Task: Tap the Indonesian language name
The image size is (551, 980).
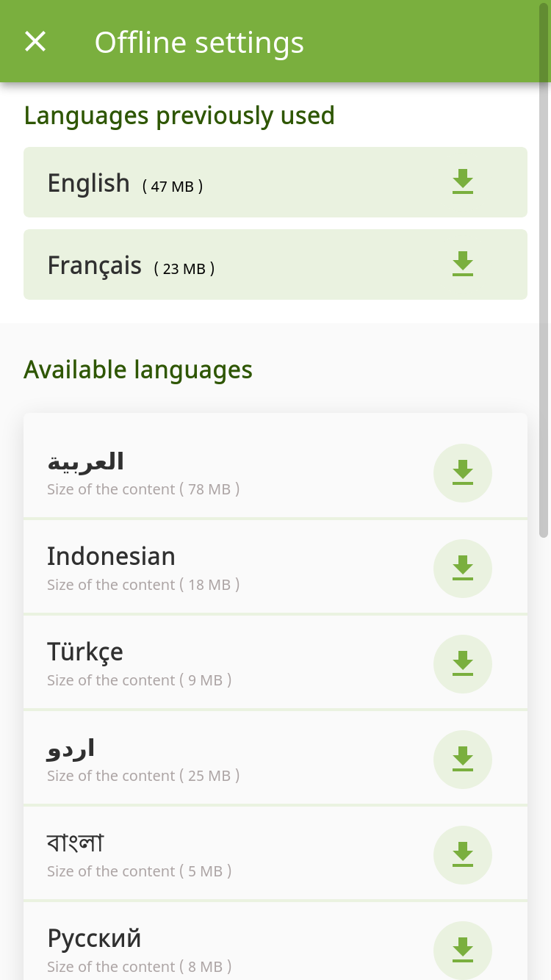Action: [111, 556]
